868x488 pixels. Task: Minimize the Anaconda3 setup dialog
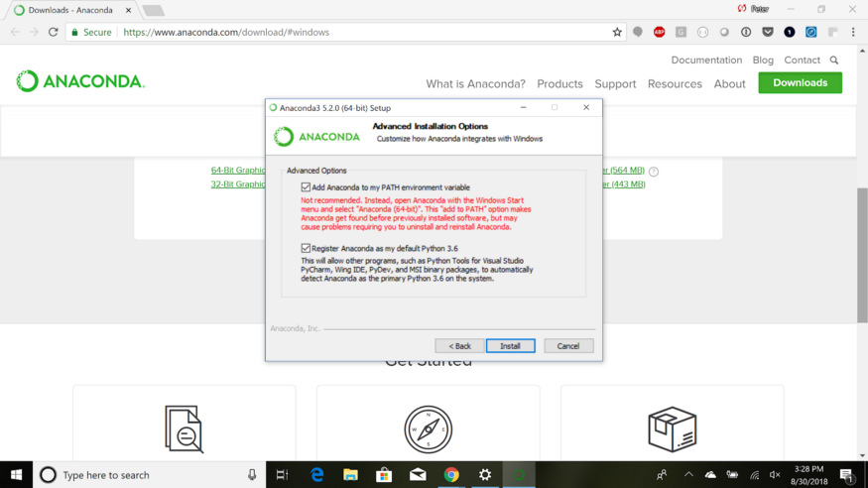(x=523, y=107)
